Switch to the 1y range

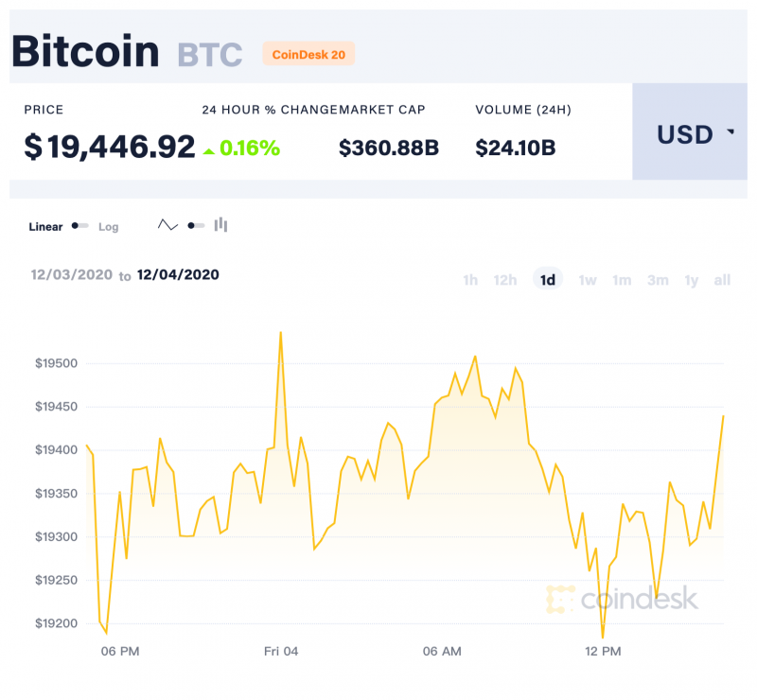click(x=692, y=281)
